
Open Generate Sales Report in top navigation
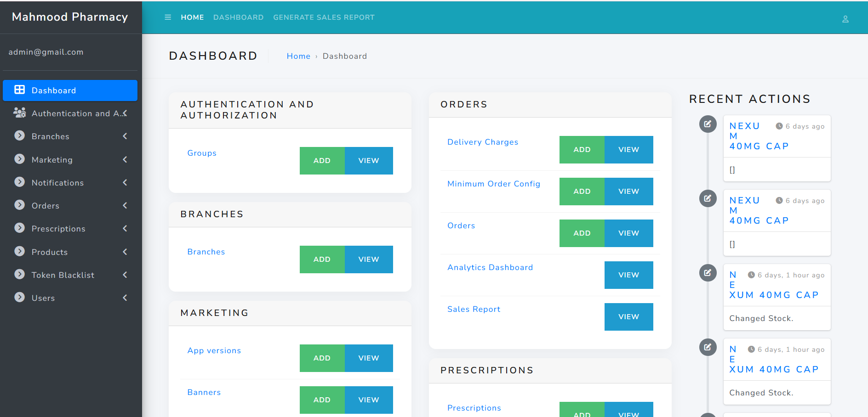click(324, 17)
